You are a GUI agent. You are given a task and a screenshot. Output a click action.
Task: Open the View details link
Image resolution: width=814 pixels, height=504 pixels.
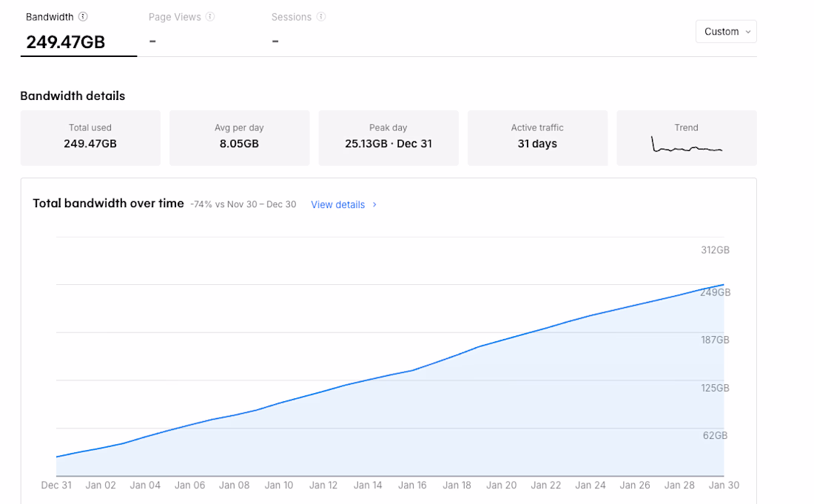[338, 204]
